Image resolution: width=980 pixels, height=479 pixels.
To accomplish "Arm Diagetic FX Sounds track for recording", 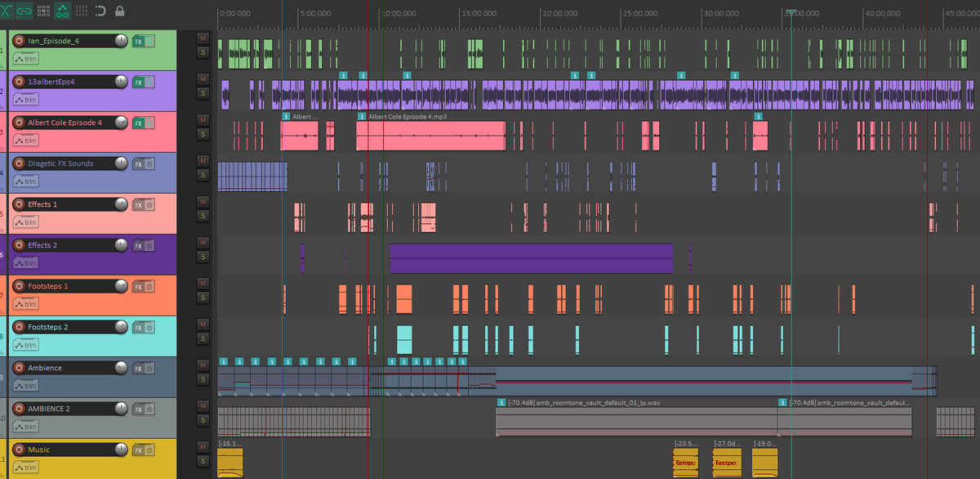I will point(19,163).
